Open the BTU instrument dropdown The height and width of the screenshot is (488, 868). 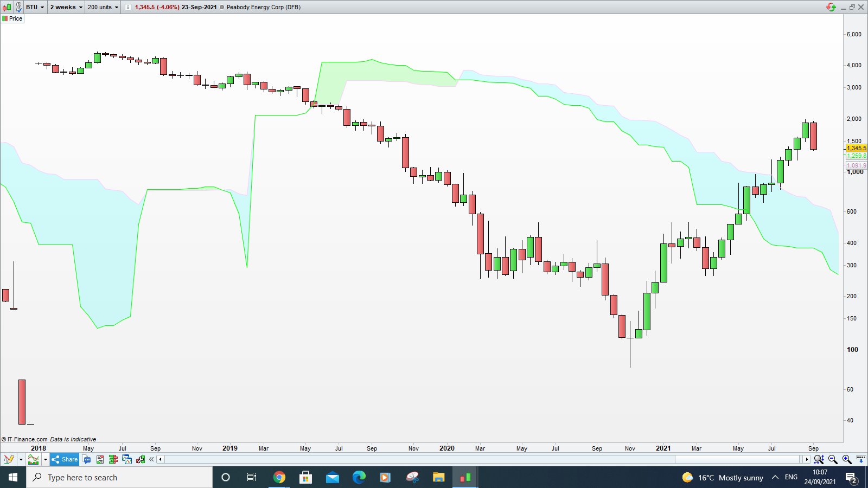(x=35, y=7)
